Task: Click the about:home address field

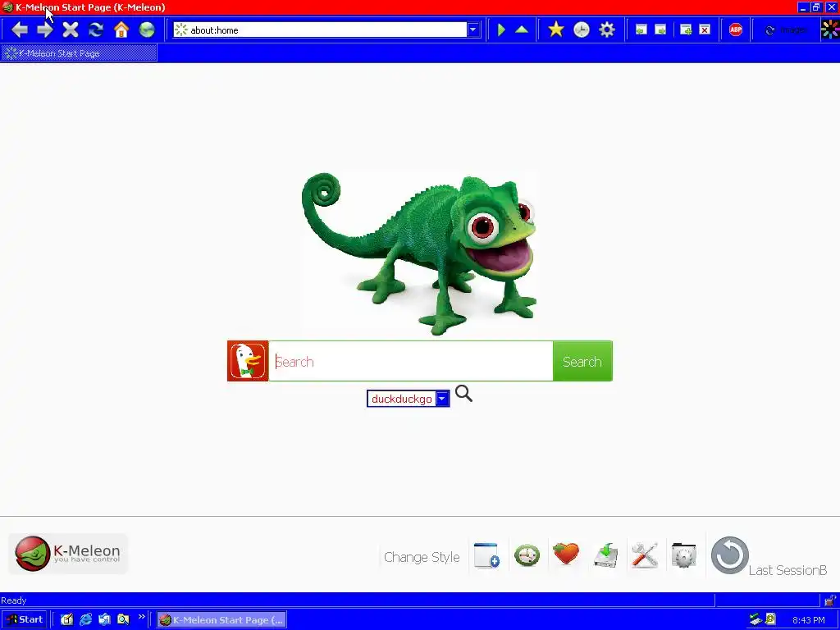Action: (x=321, y=30)
